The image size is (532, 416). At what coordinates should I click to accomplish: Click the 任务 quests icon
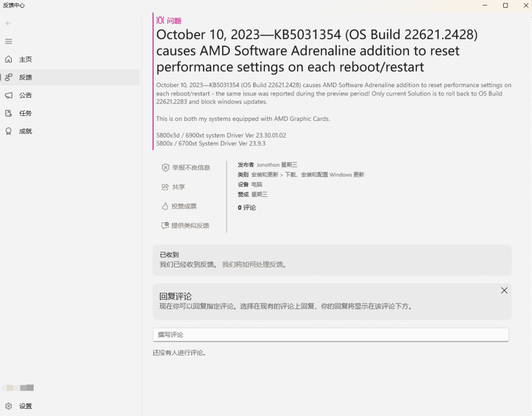tap(8, 113)
